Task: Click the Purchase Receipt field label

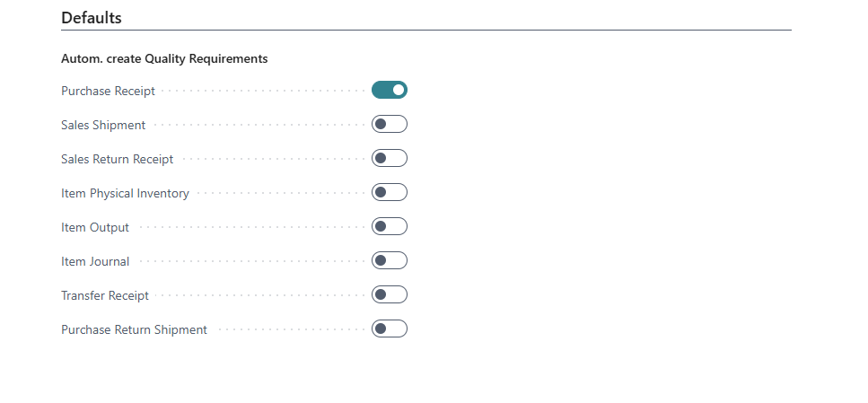Action: pos(108,92)
